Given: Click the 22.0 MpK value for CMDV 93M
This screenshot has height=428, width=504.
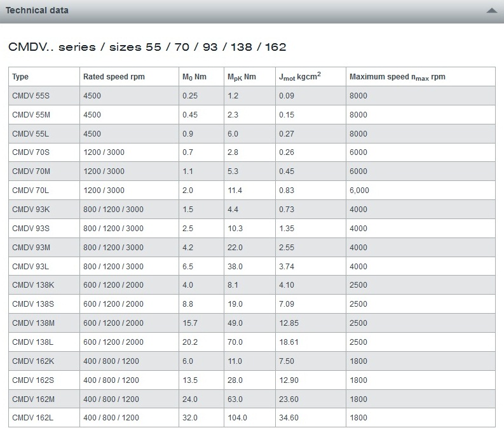Looking at the screenshot, I should click(x=235, y=247).
